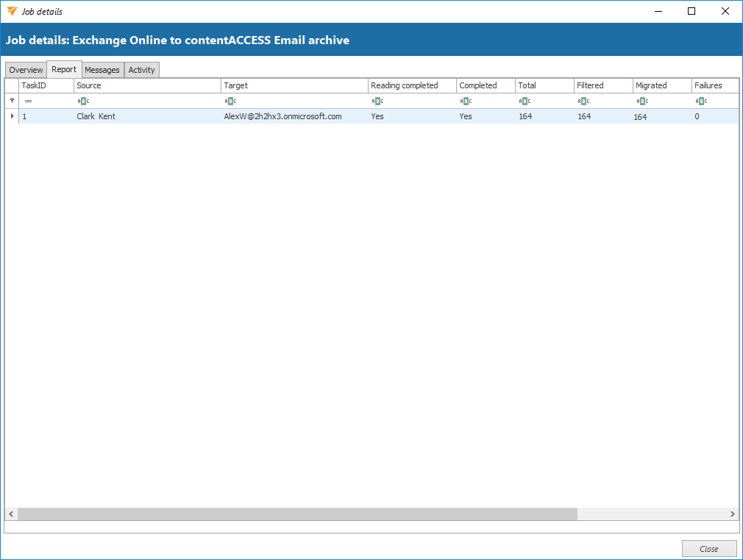The height and width of the screenshot is (560, 743).
Task: Click the TaskID equals filter icon
Action: (x=29, y=102)
